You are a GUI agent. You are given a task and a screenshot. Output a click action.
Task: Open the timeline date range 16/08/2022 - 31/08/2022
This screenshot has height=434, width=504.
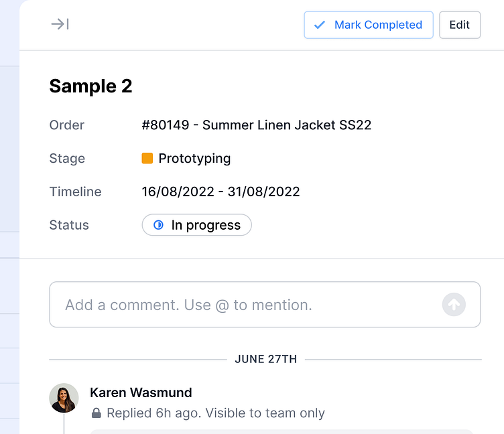(220, 192)
